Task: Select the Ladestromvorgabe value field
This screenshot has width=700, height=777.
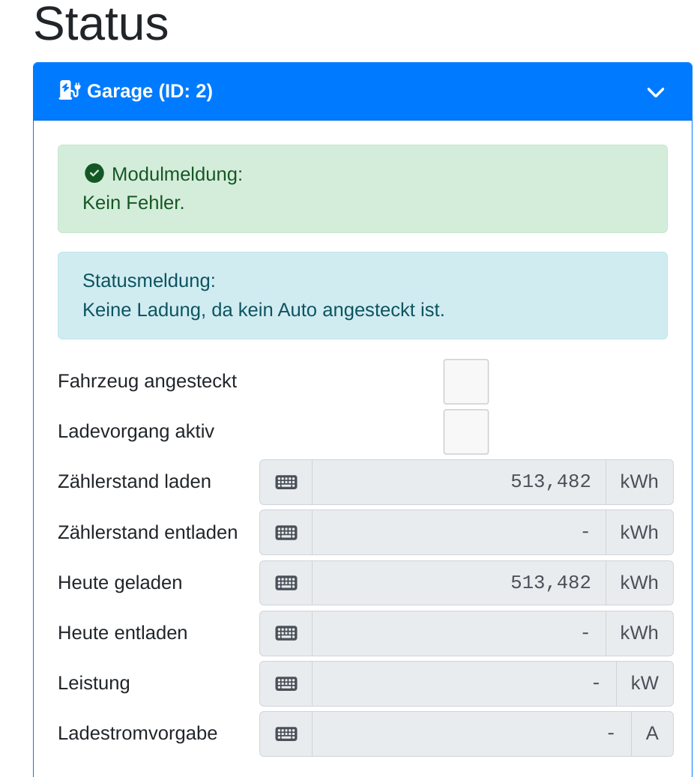Action: 471,734
